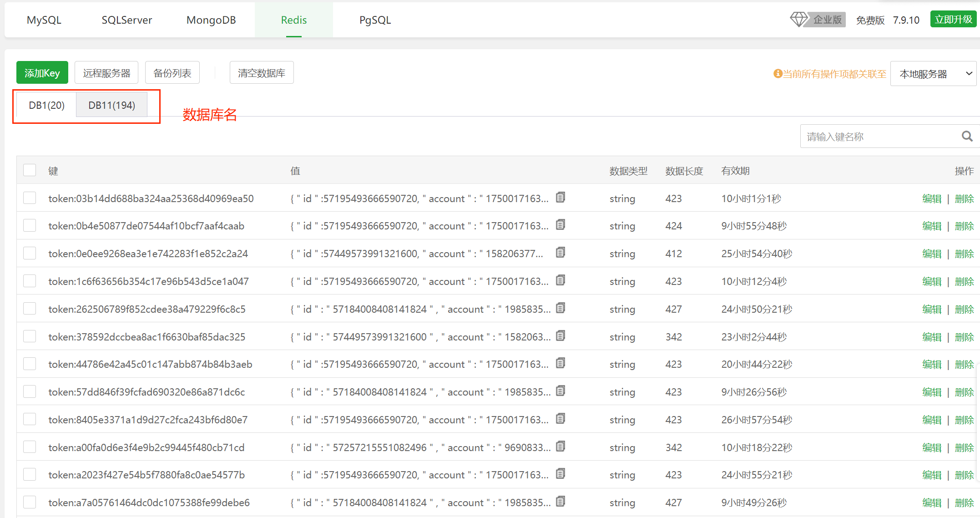Viewport: 980px width, 518px height.
Task: Click the 清空数据库 button
Action: click(x=262, y=73)
